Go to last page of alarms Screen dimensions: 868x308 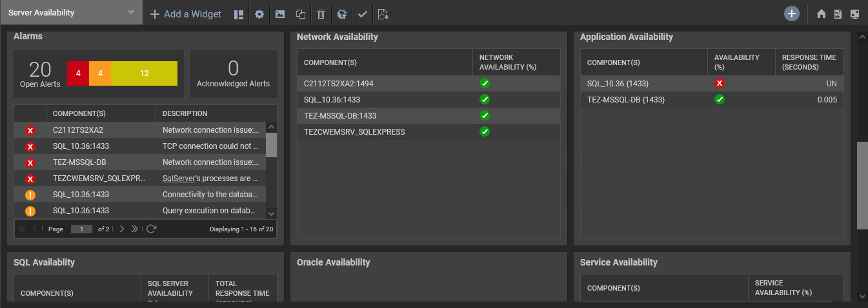135,229
